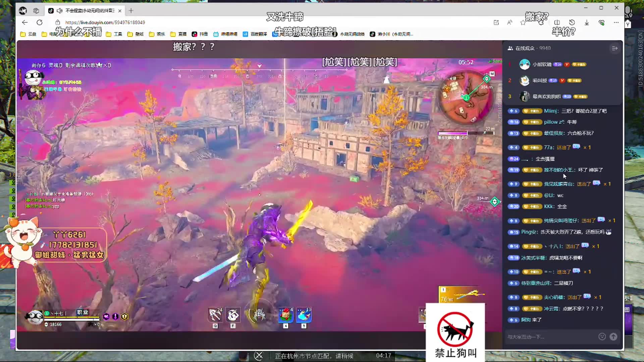Open the browser extensions puzzle icon

pos(541,22)
